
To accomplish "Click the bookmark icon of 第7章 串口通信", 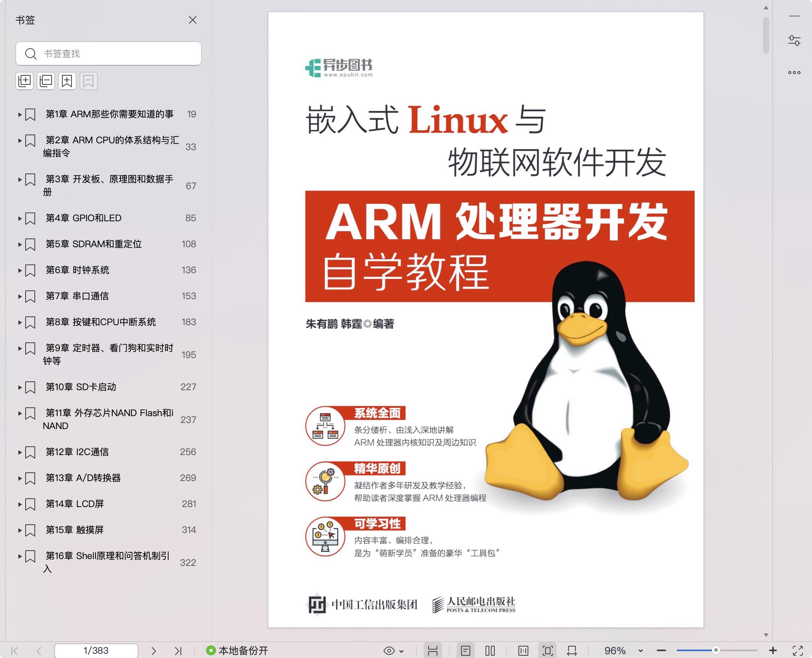I will coord(30,297).
